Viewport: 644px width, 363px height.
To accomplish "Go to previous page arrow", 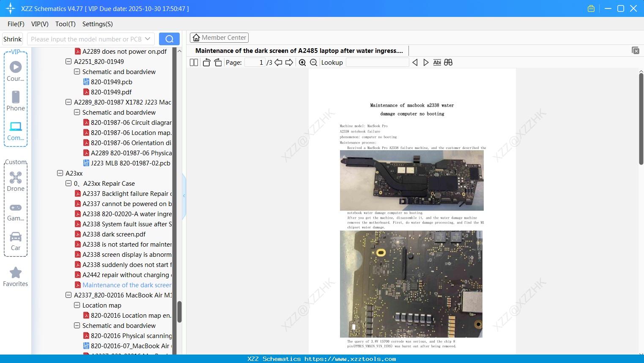I will pos(278,63).
